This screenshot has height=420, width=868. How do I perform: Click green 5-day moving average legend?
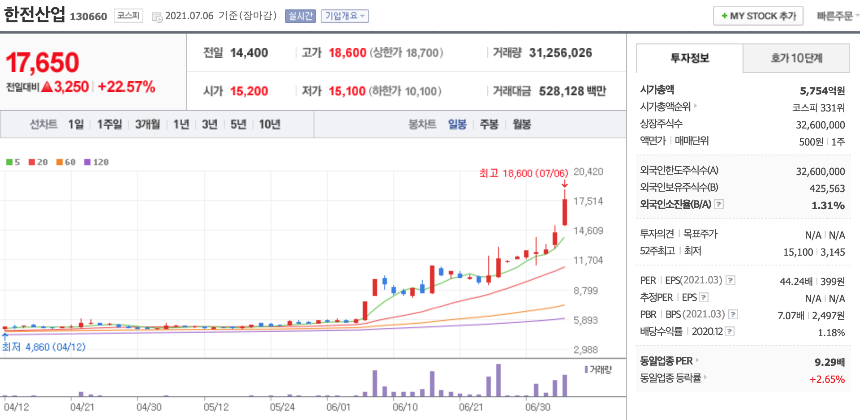13,162
